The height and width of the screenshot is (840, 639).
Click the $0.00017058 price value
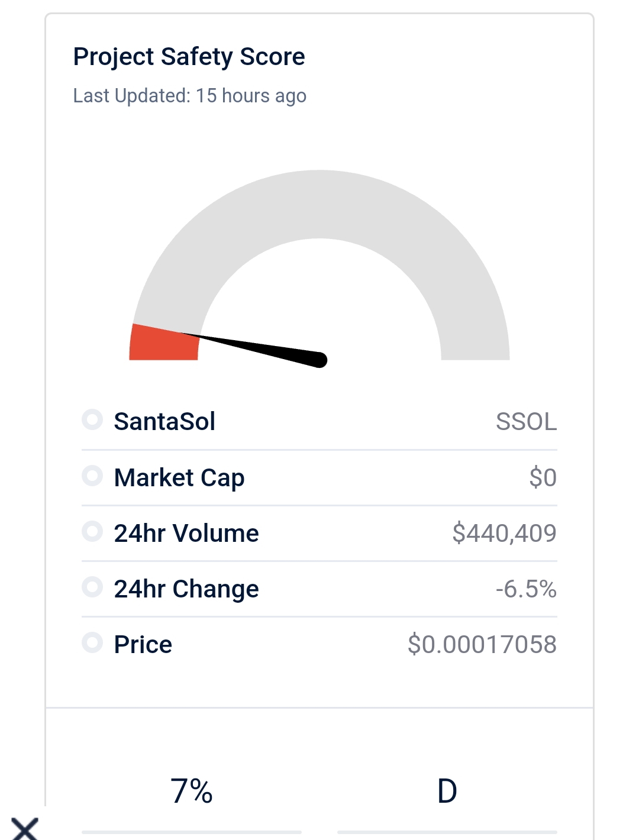[x=482, y=644]
